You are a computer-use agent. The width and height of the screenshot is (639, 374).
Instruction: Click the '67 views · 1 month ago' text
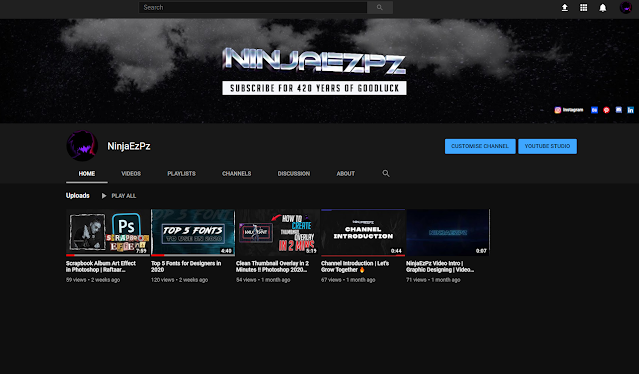tap(348, 280)
